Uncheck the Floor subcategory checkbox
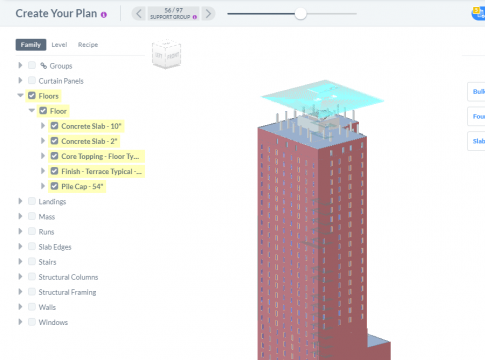Viewport: 485px width, 360px height. 43,110
